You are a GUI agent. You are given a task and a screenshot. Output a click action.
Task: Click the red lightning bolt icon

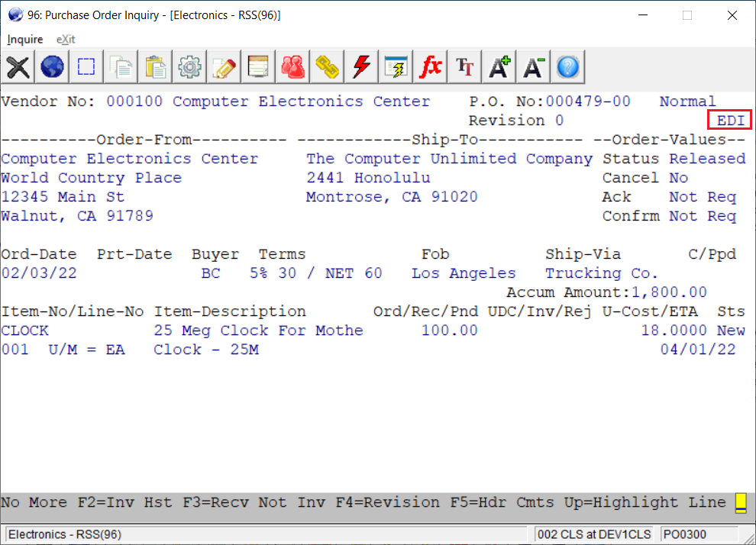[361, 66]
